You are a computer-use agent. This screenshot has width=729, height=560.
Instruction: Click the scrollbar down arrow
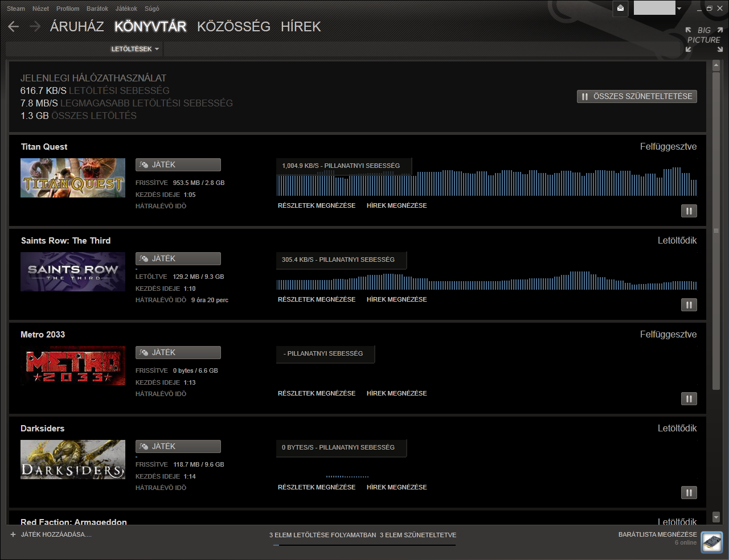click(x=716, y=518)
